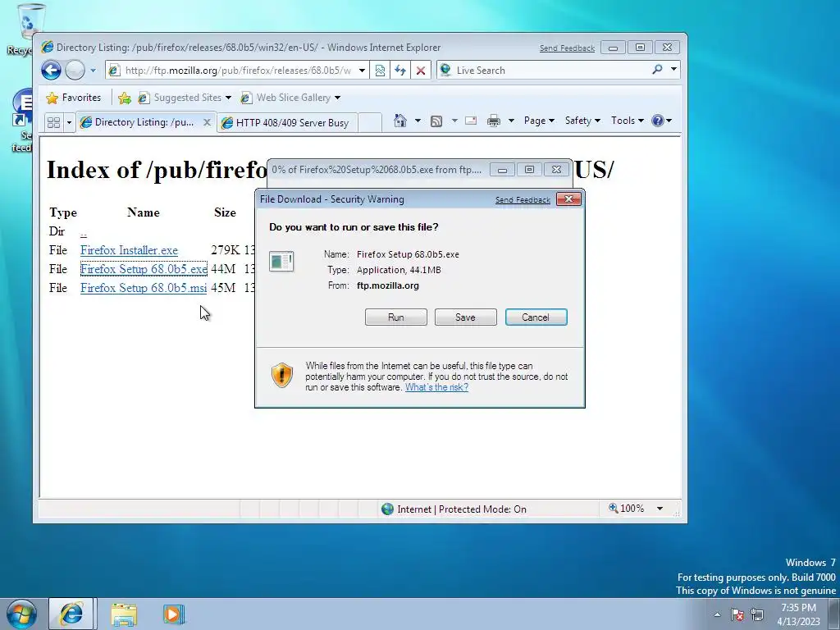Open the Favorites star button
Viewport: 840px width, 630px height.
(x=73, y=98)
